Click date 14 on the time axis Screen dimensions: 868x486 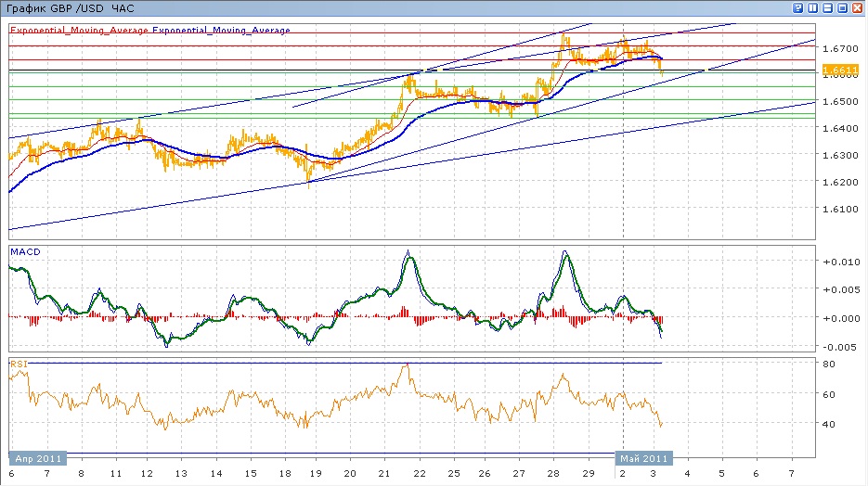(215, 473)
